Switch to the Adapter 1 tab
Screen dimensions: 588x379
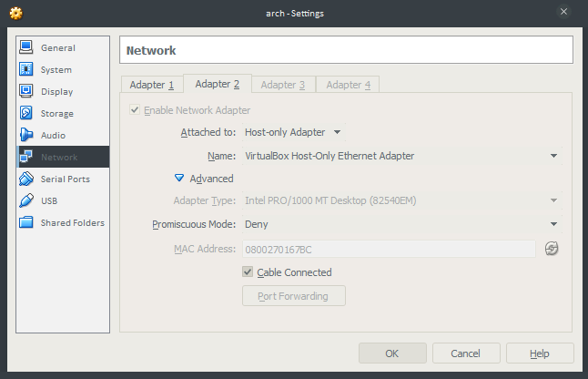coord(152,85)
